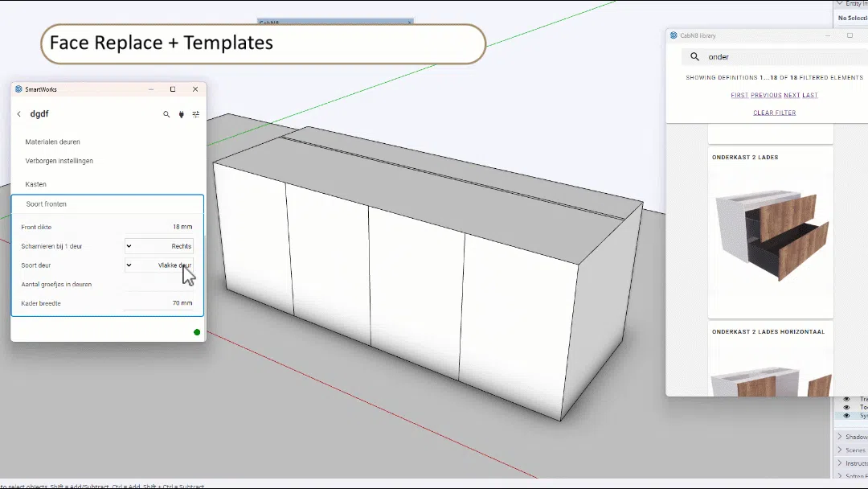Click the CLEAR FILTER link
Image resolution: width=868 pixels, height=489 pixels.
[x=775, y=113]
